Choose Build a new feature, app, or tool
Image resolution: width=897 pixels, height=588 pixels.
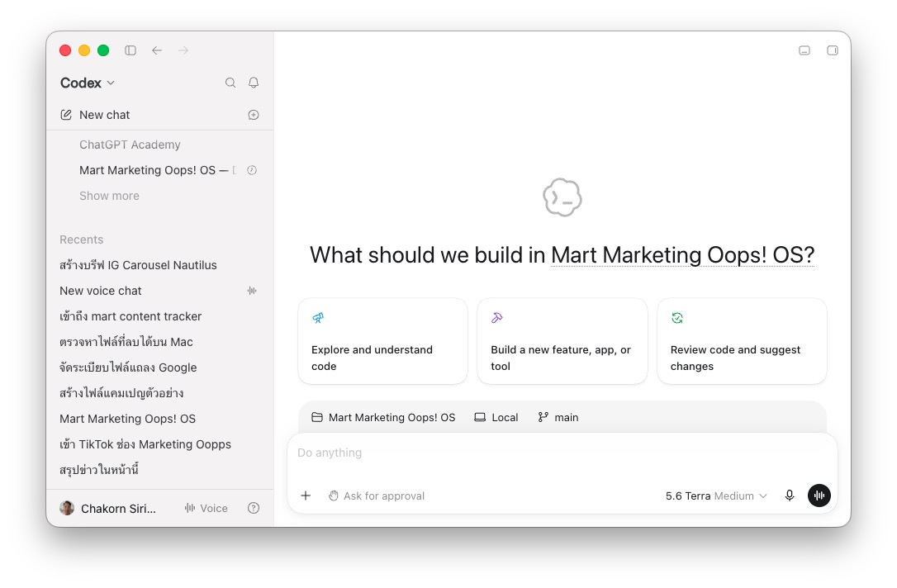click(x=562, y=341)
